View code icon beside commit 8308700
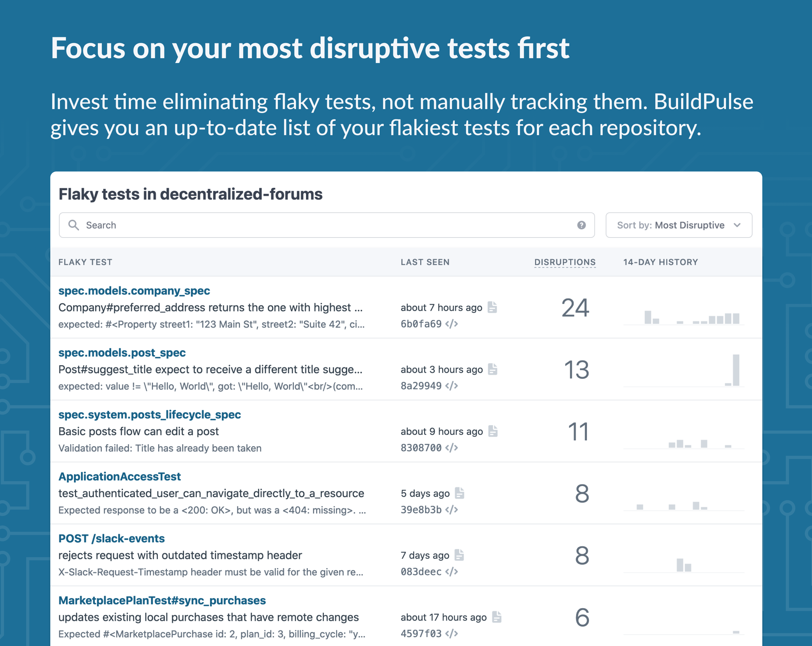812x646 pixels. point(451,448)
